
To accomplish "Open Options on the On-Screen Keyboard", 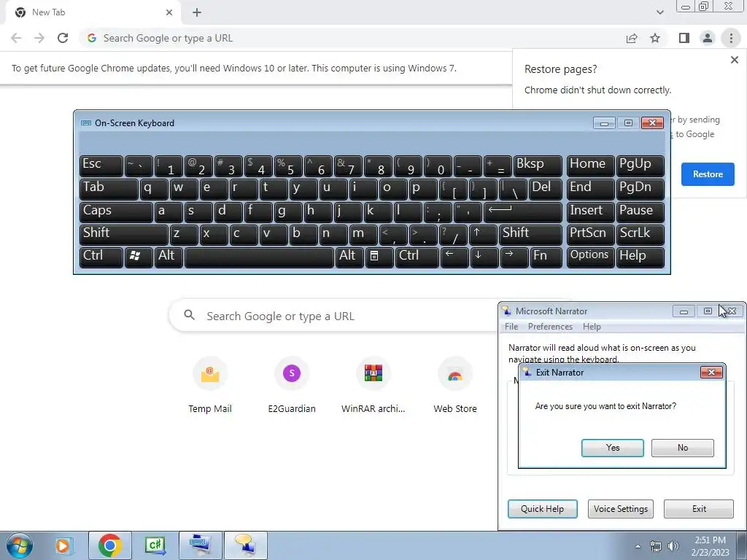I will pos(590,257).
